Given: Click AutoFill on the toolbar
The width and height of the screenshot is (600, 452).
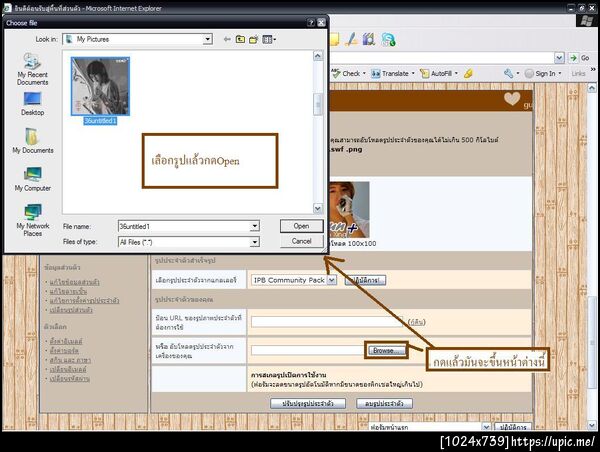Looking at the screenshot, I should [x=439, y=73].
